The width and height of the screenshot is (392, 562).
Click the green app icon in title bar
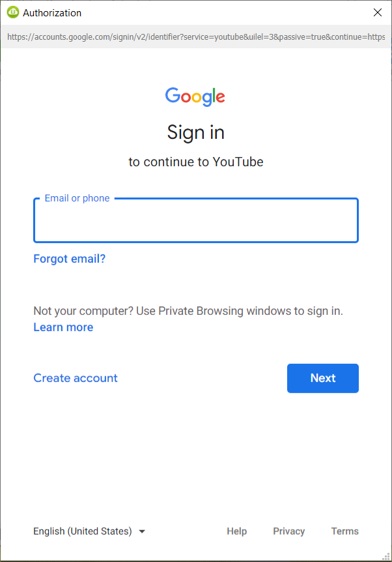[13, 12]
